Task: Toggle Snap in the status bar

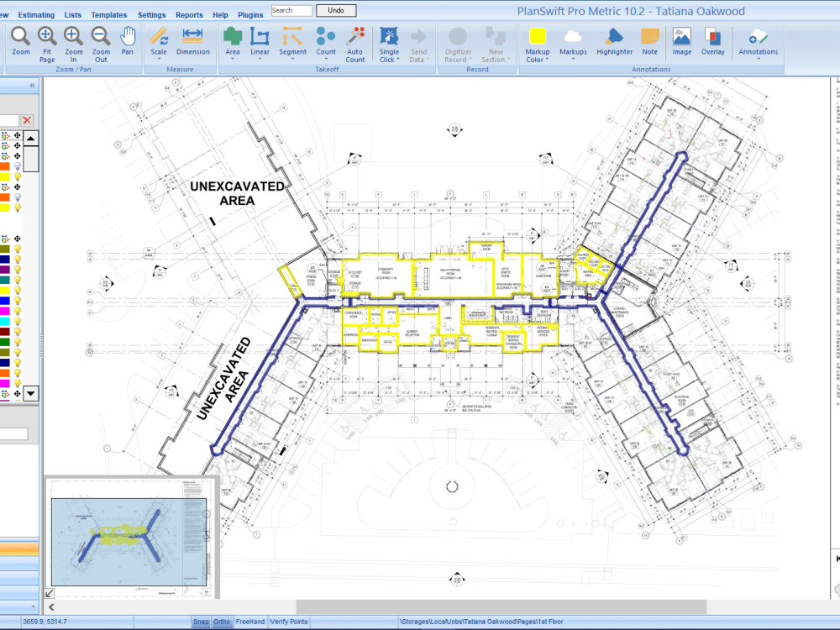Action: 201,622
